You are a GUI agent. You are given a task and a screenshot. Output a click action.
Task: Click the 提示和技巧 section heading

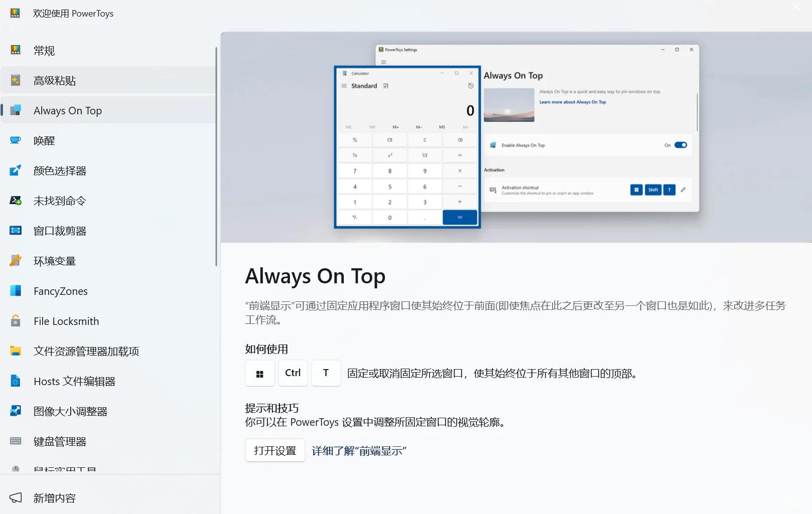[x=272, y=408]
